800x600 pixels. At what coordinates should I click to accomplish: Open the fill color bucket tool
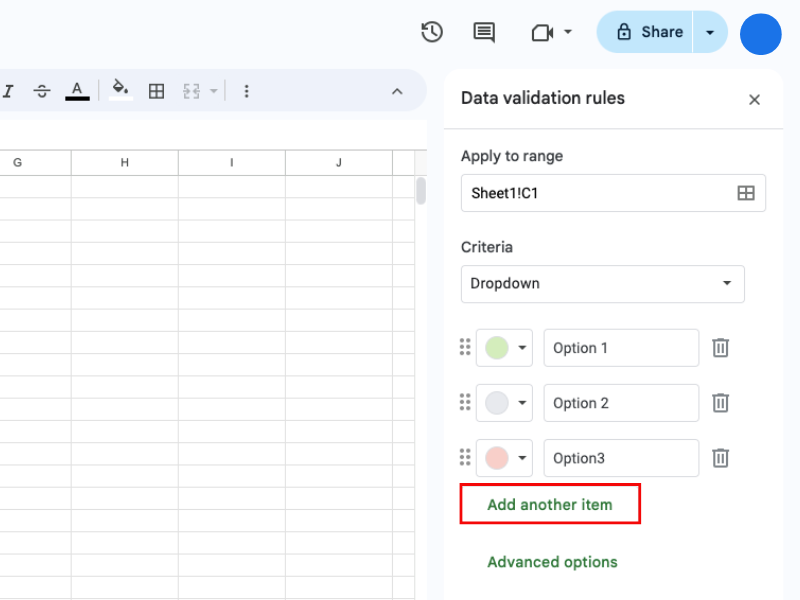pos(120,91)
